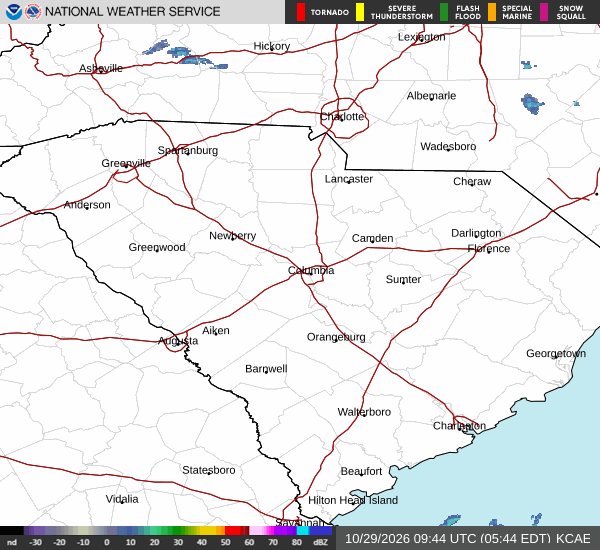Click the radar echo between Asheville and Hickory
Viewport: 600px width, 550px height.
[185, 55]
